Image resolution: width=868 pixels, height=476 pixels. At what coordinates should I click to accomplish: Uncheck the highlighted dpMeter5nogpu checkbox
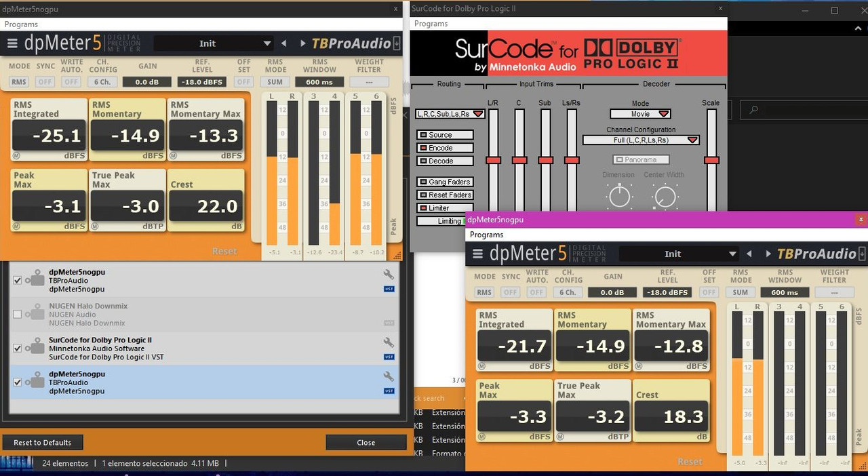[x=18, y=382]
